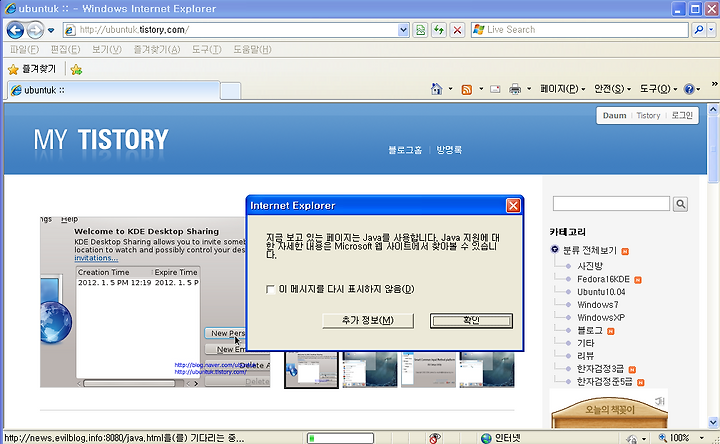720x444 pixels.
Task: Click the Live Search input box
Action: click(x=579, y=30)
